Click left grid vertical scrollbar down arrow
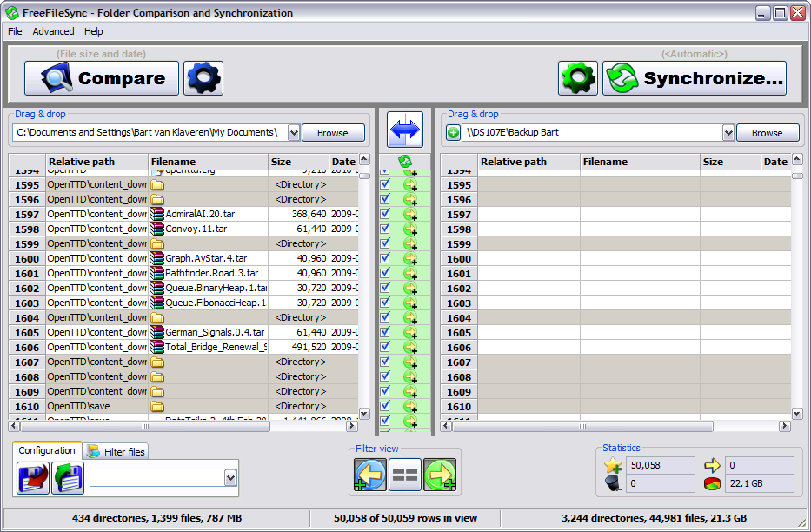This screenshot has width=811, height=532. 364,414
